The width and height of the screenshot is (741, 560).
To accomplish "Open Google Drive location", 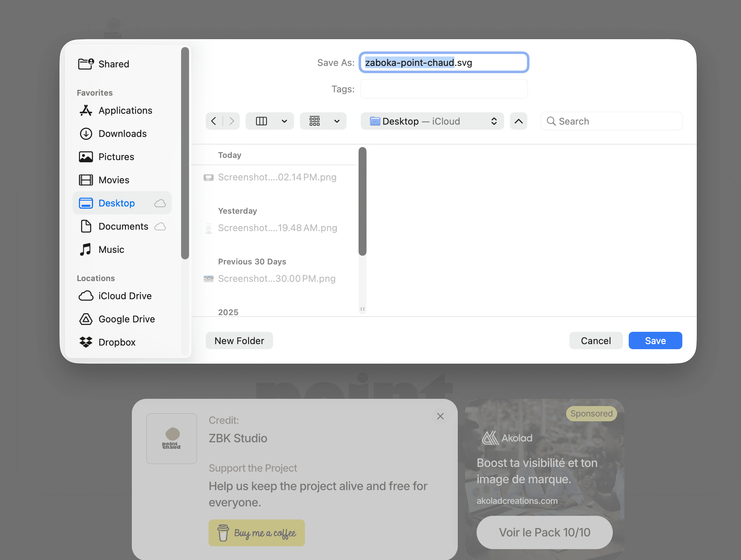I will pos(126,319).
